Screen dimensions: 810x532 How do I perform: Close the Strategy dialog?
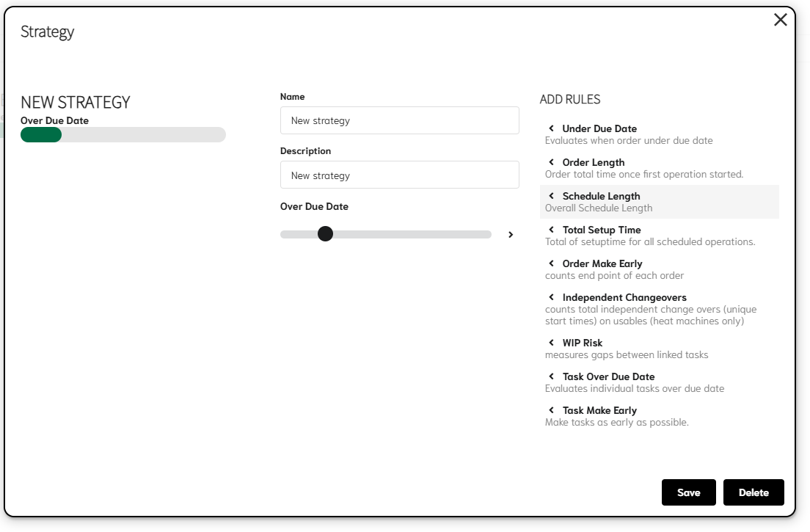(x=780, y=20)
